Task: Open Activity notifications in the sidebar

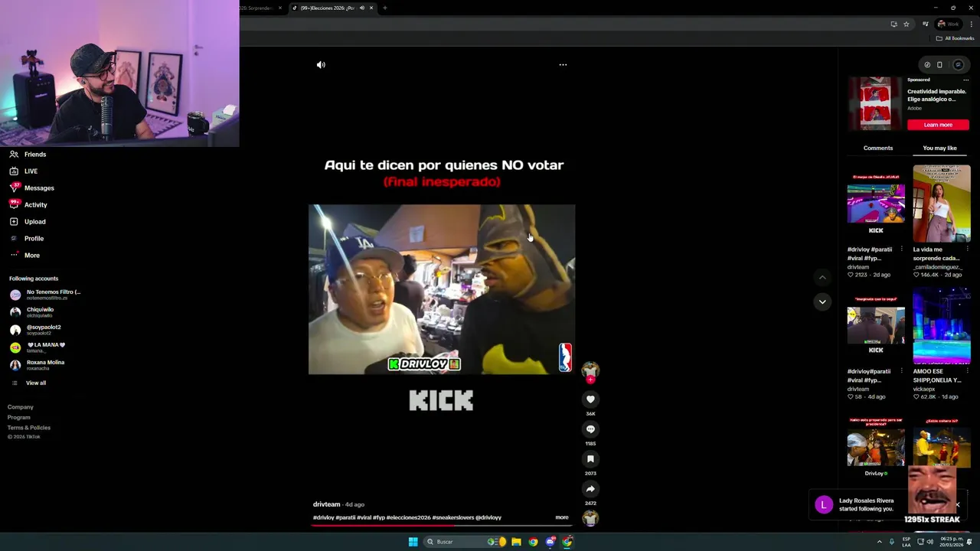Action: click(28, 205)
